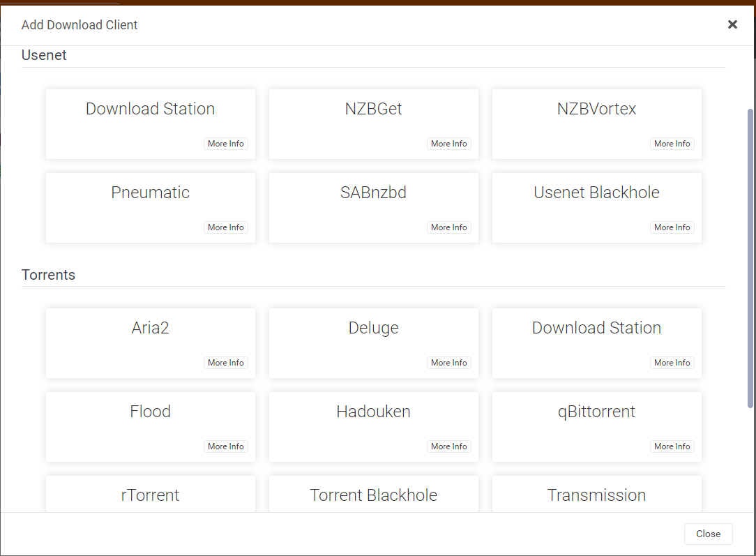Select the Transmission client card

(x=597, y=495)
